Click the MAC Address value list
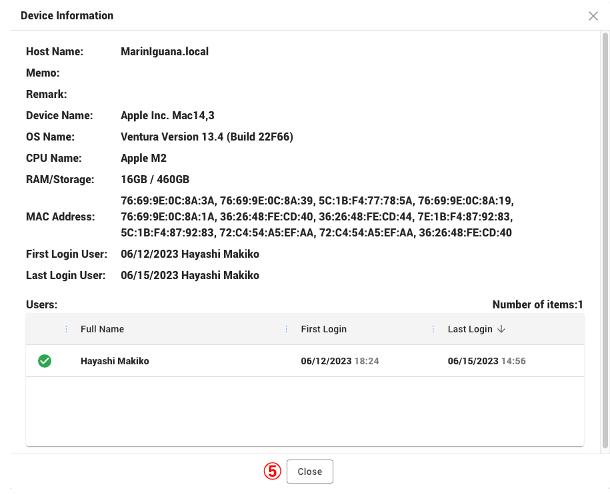Screen dimensions: 610x494 click(x=316, y=217)
